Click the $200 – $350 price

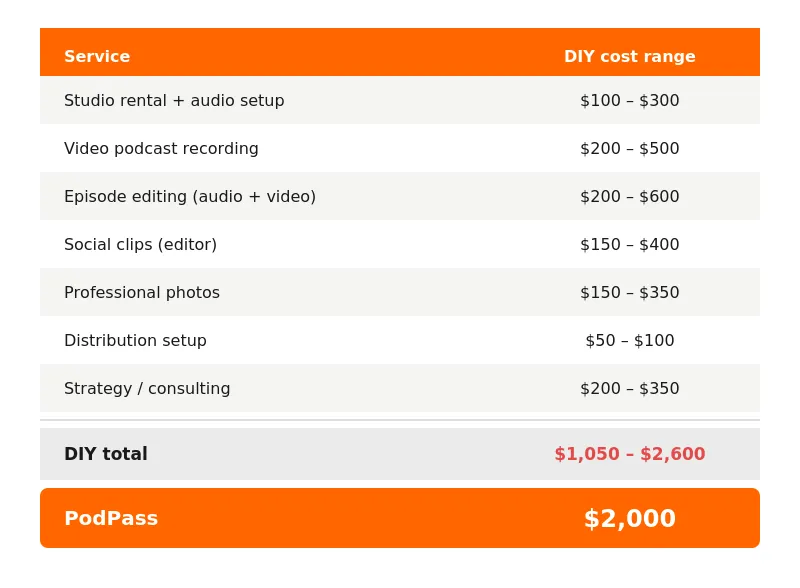tap(629, 388)
